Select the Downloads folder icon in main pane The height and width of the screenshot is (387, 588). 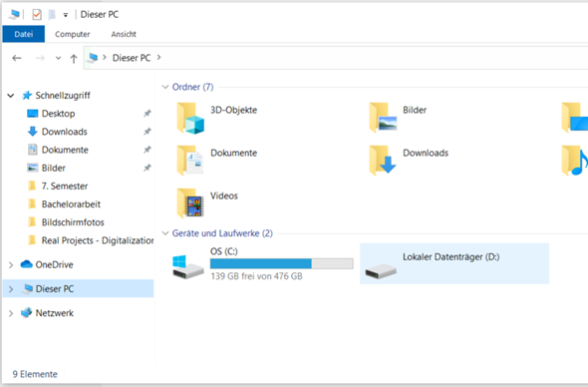pyautogui.click(x=383, y=161)
